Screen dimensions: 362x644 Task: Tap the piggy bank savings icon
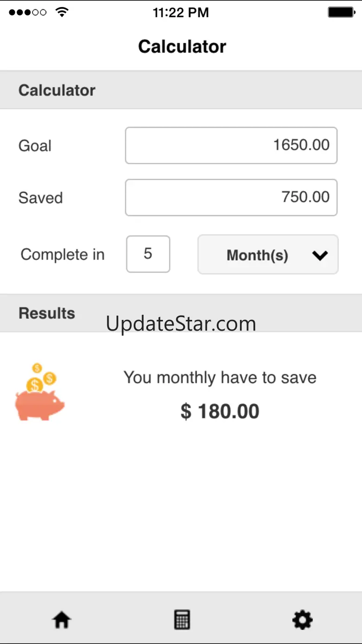click(x=40, y=393)
